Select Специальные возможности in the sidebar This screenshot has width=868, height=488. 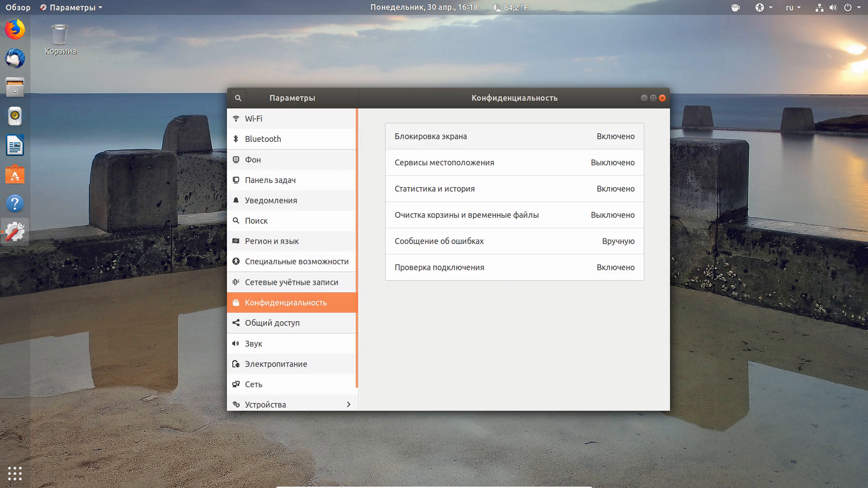(x=292, y=261)
